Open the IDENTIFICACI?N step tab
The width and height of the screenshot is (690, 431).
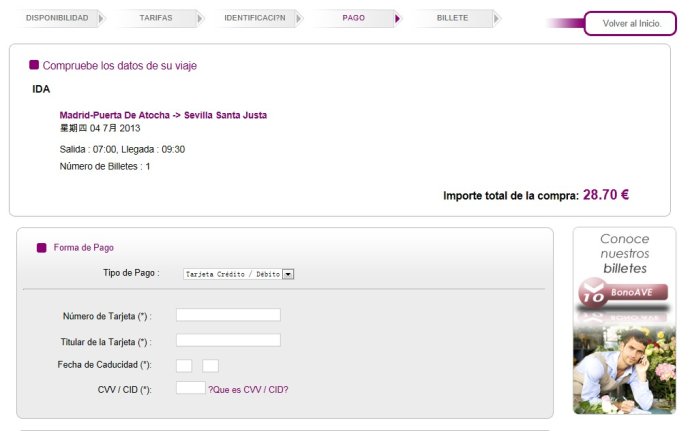click(x=257, y=18)
